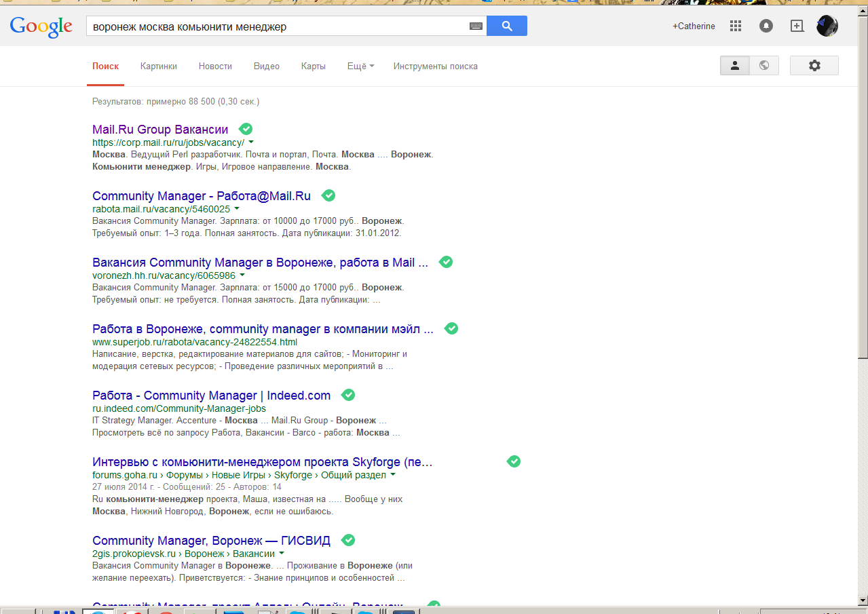Screen dimensions: 868x614
Task: Open Работа в Воронеже, community manager link
Action: pos(263,329)
